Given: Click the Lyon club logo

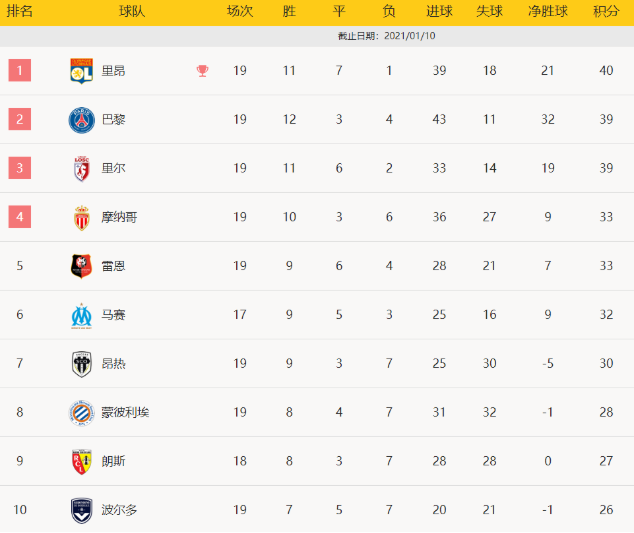Looking at the screenshot, I should 81,71.
